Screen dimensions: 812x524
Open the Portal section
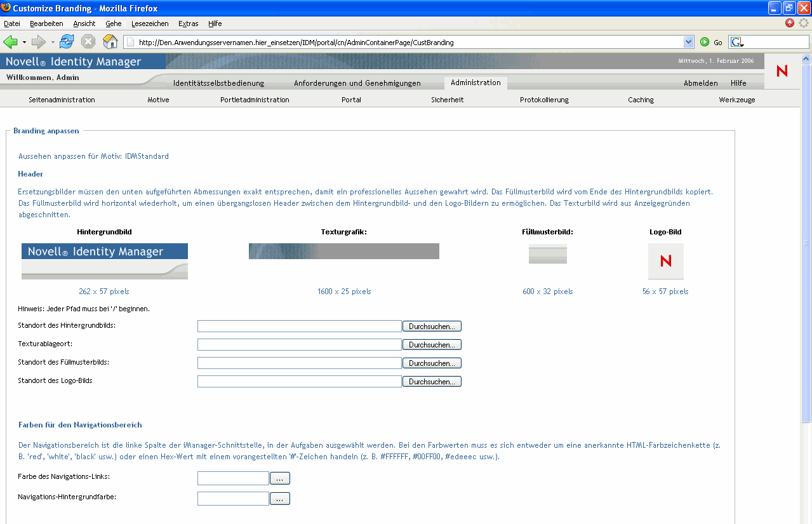[351, 100]
